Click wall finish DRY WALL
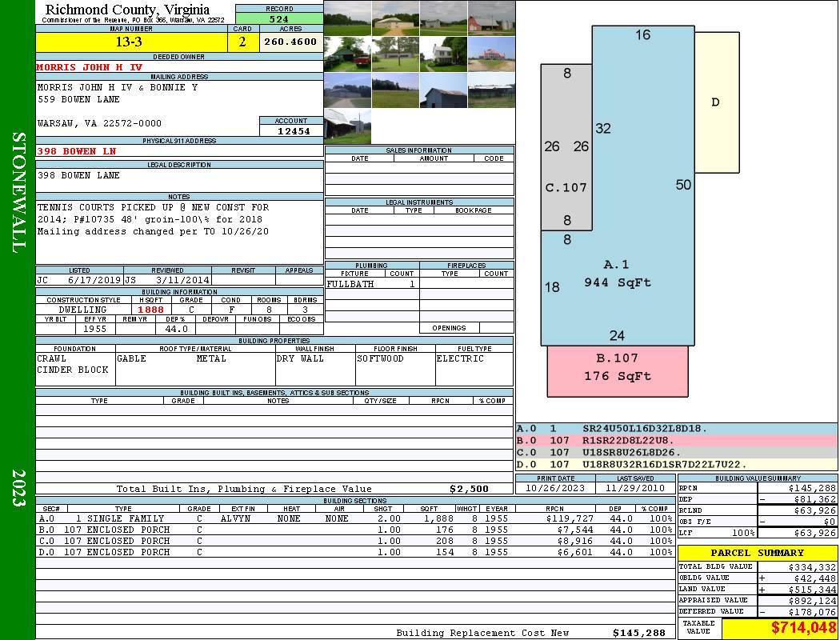 300,358
